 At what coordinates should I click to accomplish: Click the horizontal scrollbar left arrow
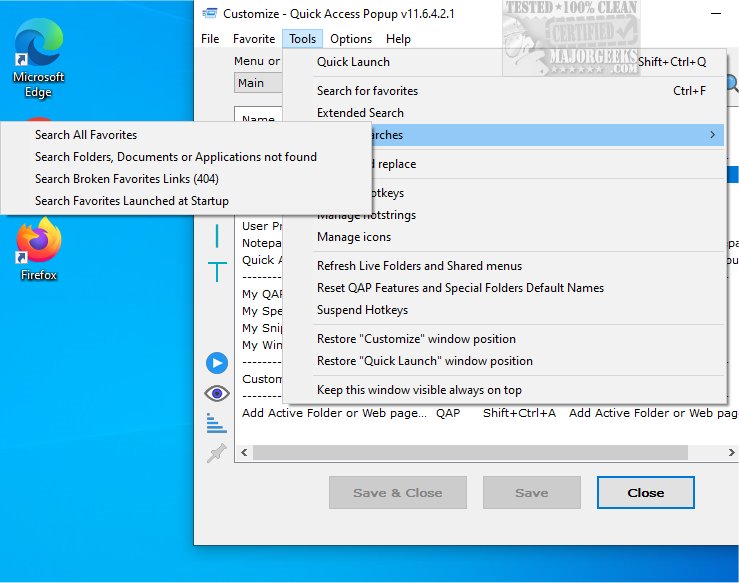pyautogui.click(x=244, y=452)
